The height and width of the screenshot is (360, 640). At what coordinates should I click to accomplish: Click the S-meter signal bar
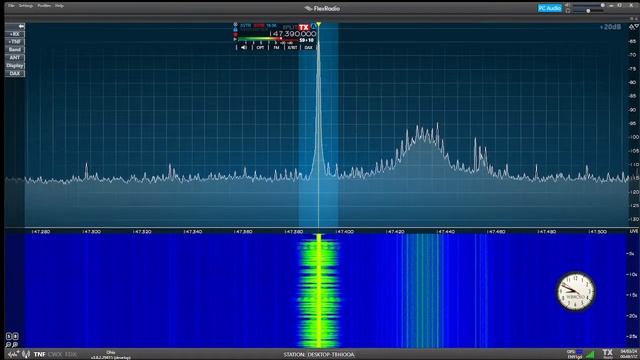tap(267, 39)
